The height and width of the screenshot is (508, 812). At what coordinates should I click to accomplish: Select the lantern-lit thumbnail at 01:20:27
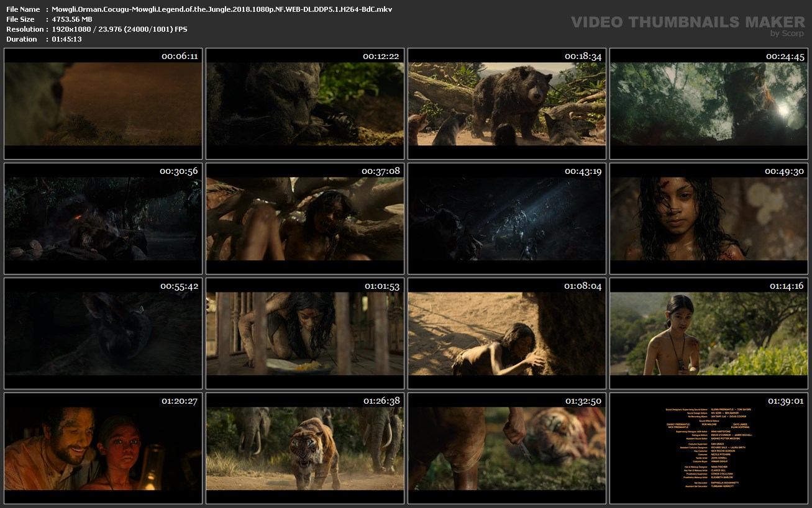coord(103,448)
